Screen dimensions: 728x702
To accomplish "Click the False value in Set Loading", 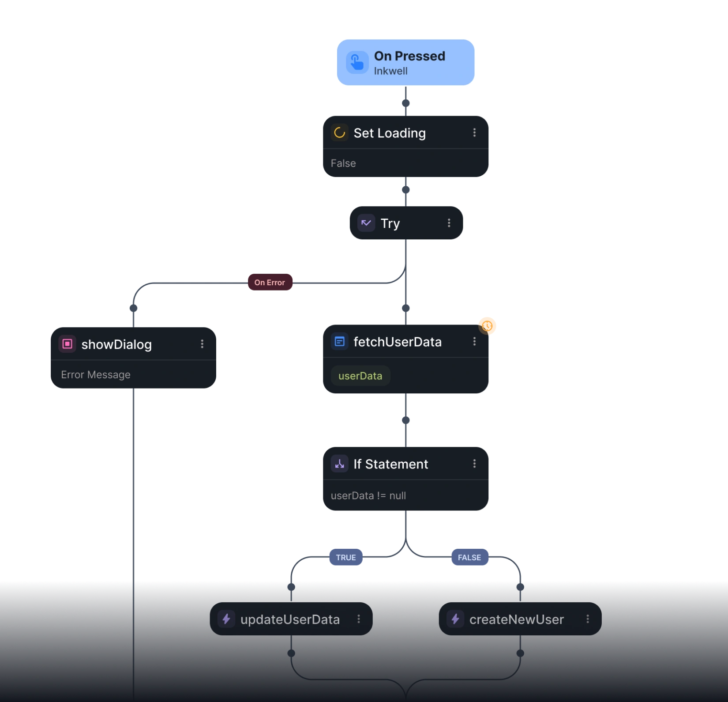I will click(343, 163).
